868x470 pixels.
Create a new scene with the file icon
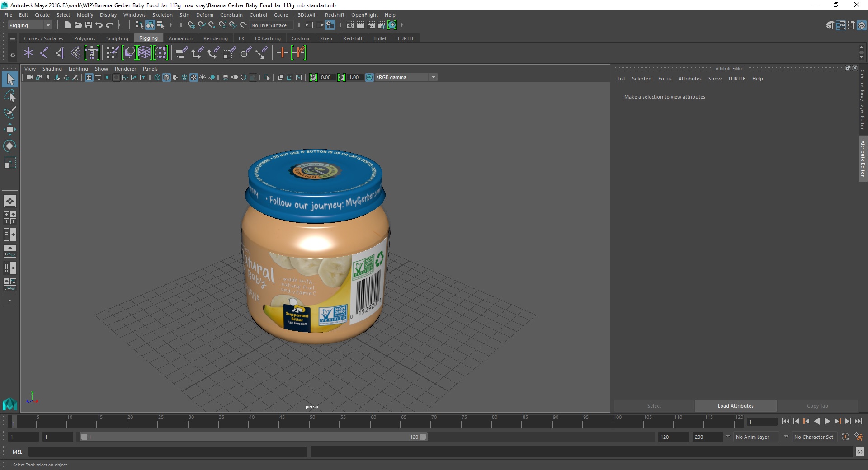point(67,25)
